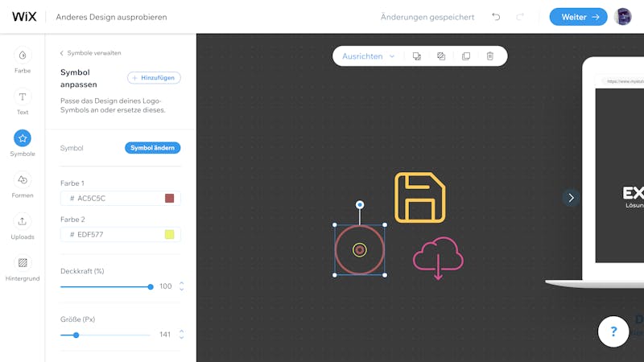The height and width of the screenshot is (362, 644).
Task: Open the Hintergrund background panel
Action: tap(23, 268)
